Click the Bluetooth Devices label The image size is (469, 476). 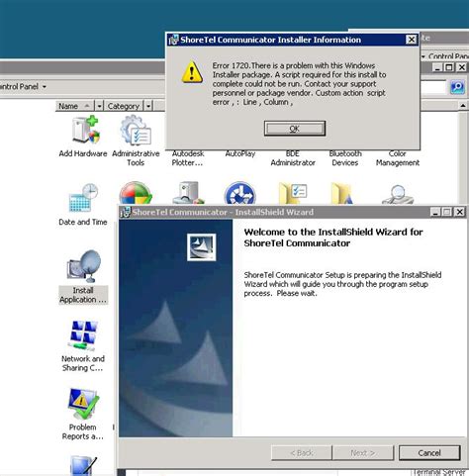[x=345, y=158]
